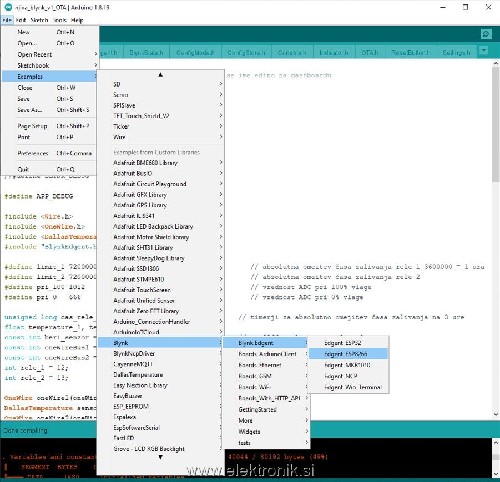Choose Print from the File menu

pyautogui.click(x=49, y=137)
